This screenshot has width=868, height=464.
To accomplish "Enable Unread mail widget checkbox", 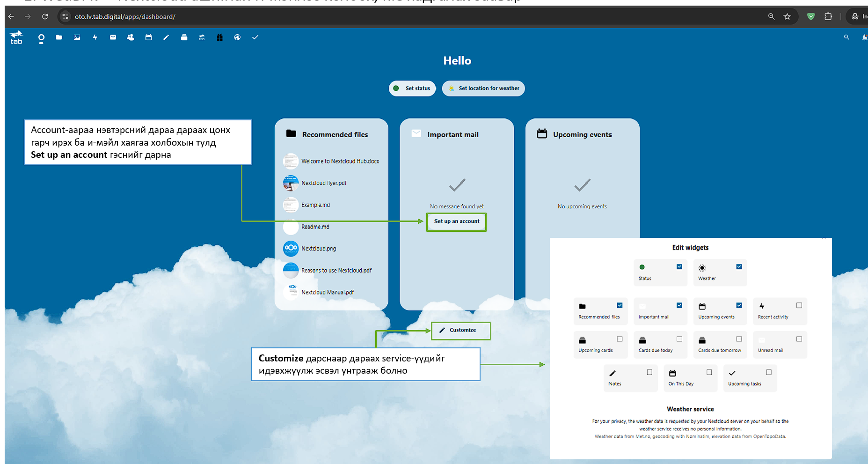I will (x=799, y=339).
